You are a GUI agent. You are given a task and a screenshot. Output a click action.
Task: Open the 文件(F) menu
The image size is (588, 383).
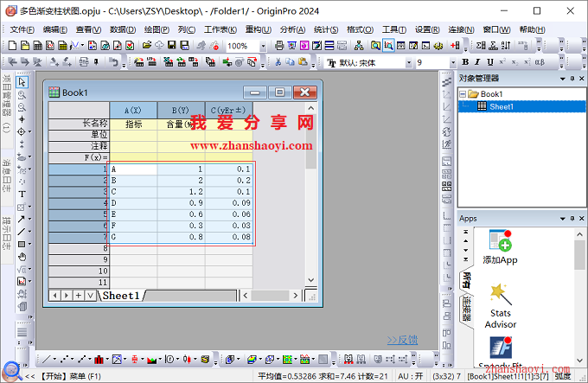click(x=22, y=29)
